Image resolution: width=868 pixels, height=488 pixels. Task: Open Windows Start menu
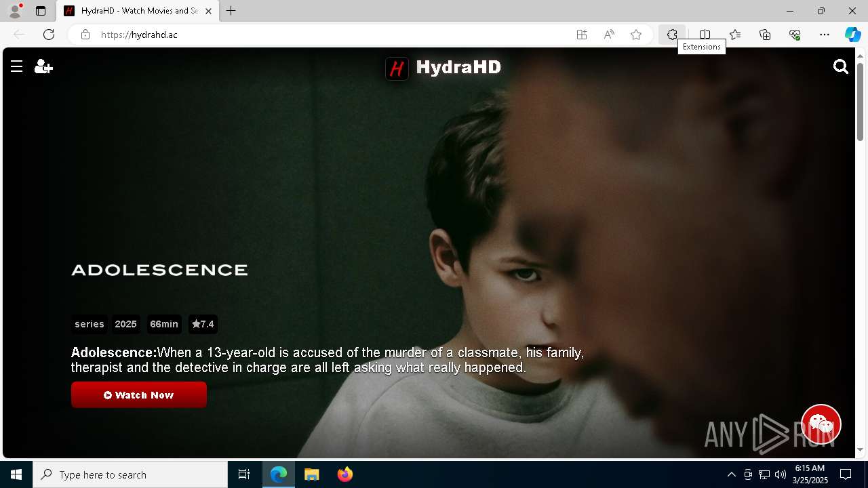pyautogui.click(x=16, y=474)
